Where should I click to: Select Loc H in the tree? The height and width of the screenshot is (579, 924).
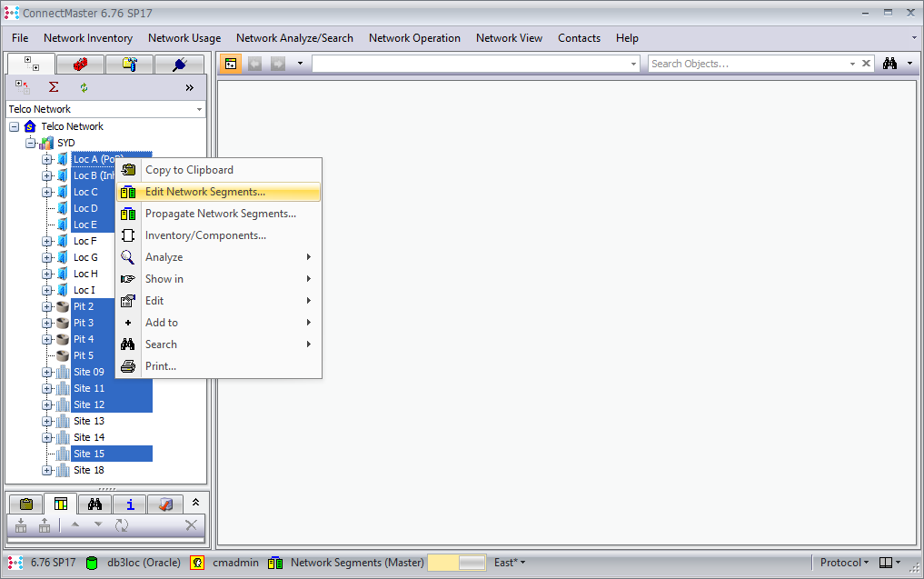point(85,274)
